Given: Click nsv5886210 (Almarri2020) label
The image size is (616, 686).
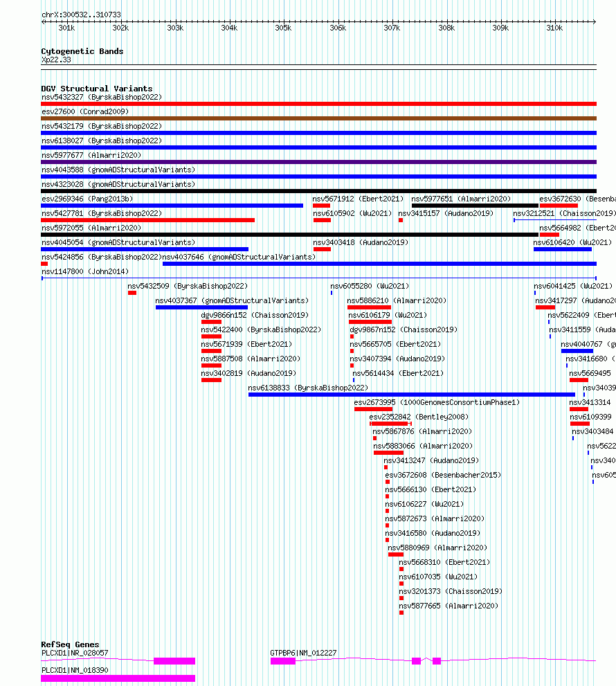Looking at the screenshot, I should coord(397,300).
